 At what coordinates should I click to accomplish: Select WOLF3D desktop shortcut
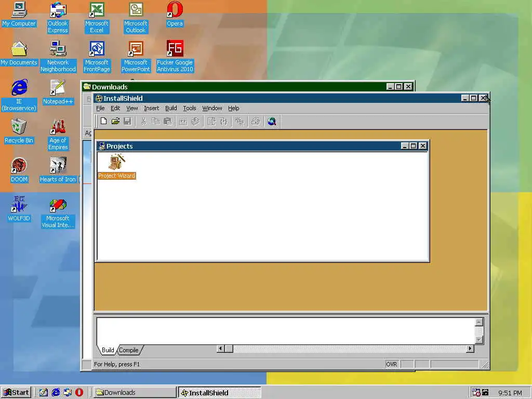click(x=19, y=209)
